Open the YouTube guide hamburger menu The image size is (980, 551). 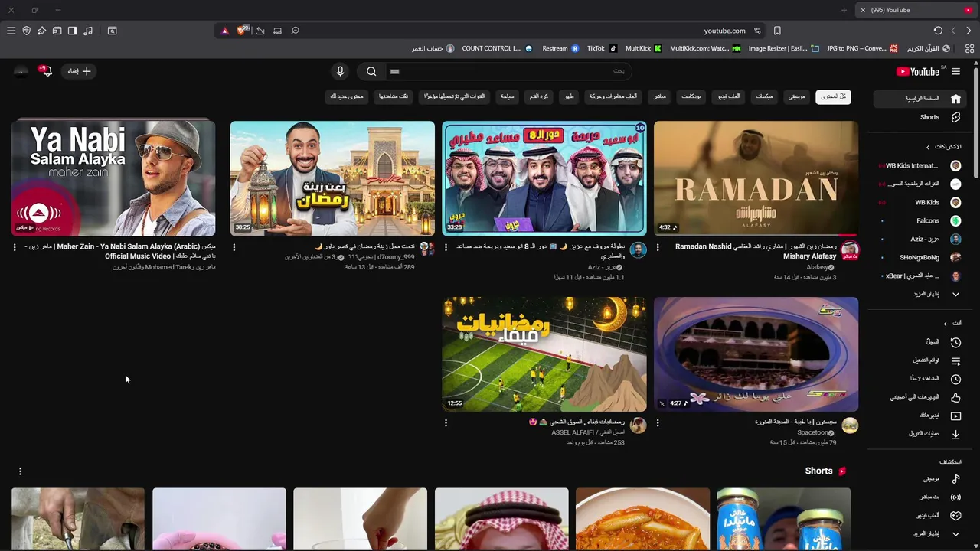pyautogui.click(x=955, y=71)
